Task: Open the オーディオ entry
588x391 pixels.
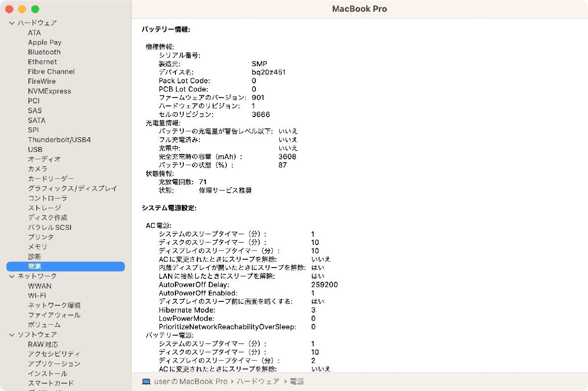Action: [44, 159]
